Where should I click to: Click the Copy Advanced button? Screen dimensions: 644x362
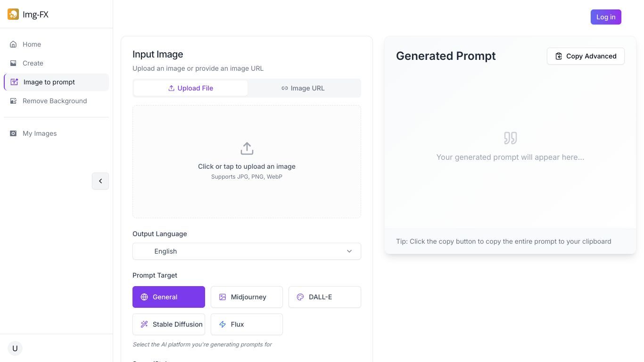(586, 56)
